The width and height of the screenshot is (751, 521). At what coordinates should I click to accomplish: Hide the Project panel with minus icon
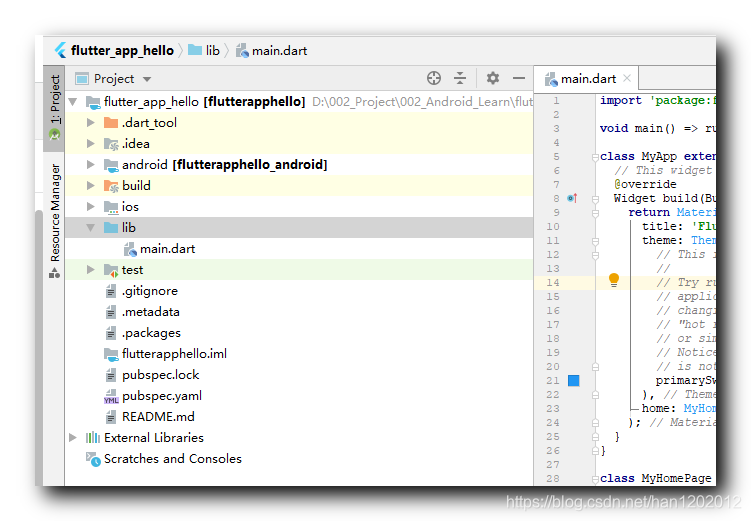pos(519,78)
